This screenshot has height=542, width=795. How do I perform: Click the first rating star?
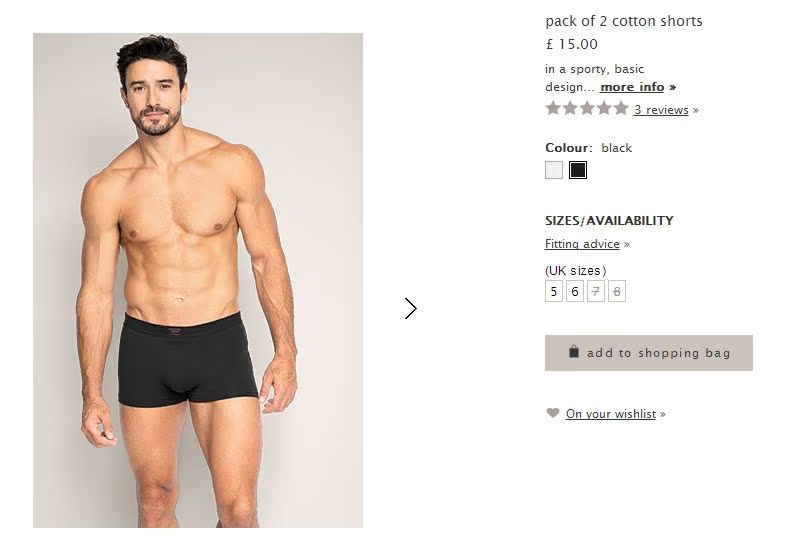pos(553,108)
